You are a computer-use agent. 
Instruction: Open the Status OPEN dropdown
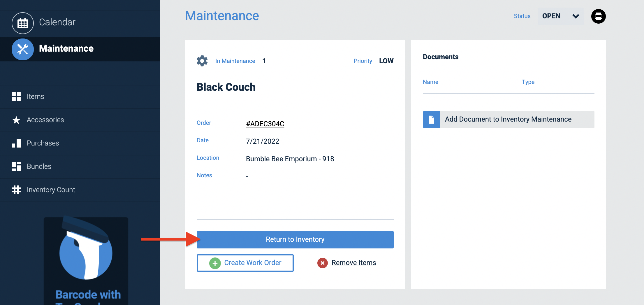tap(560, 16)
